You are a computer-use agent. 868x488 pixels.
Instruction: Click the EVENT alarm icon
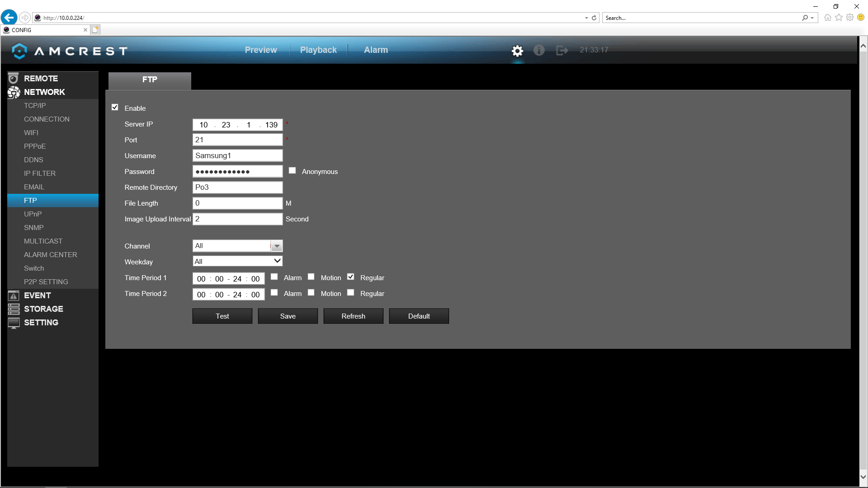pyautogui.click(x=14, y=296)
